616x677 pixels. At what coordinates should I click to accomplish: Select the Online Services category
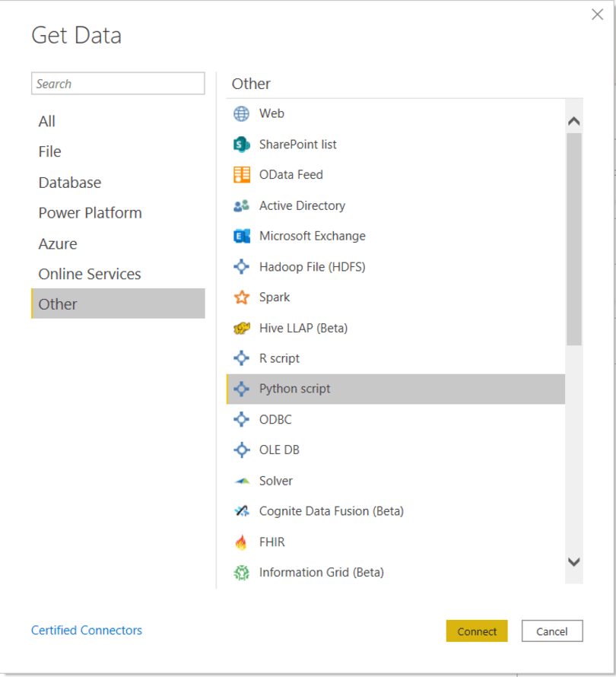click(x=118, y=274)
